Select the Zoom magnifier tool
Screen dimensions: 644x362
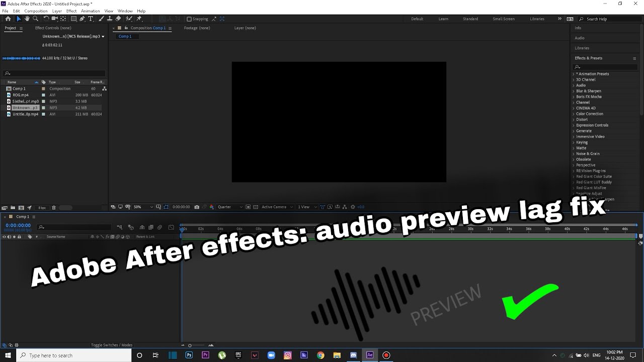[36, 19]
